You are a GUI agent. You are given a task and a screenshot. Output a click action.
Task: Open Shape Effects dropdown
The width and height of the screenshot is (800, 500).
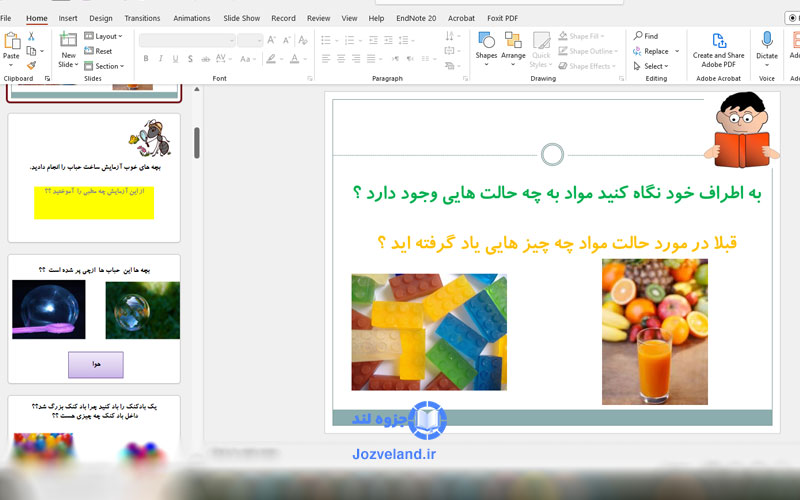(x=587, y=66)
